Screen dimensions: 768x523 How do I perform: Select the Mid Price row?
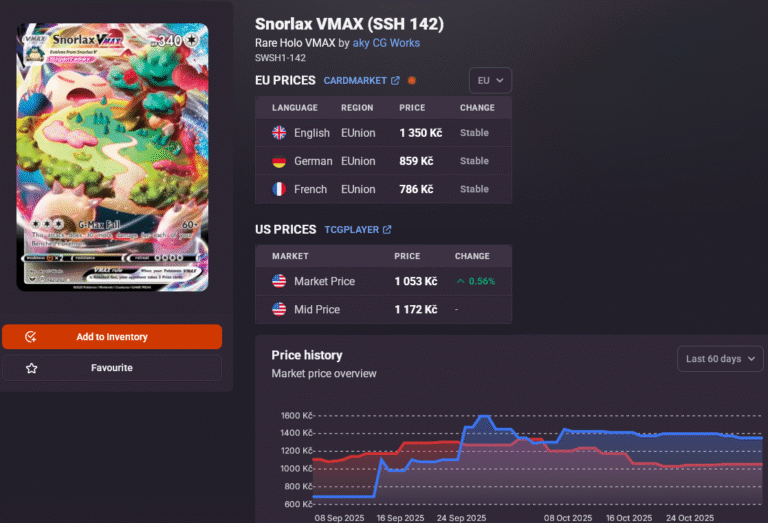tap(384, 309)
